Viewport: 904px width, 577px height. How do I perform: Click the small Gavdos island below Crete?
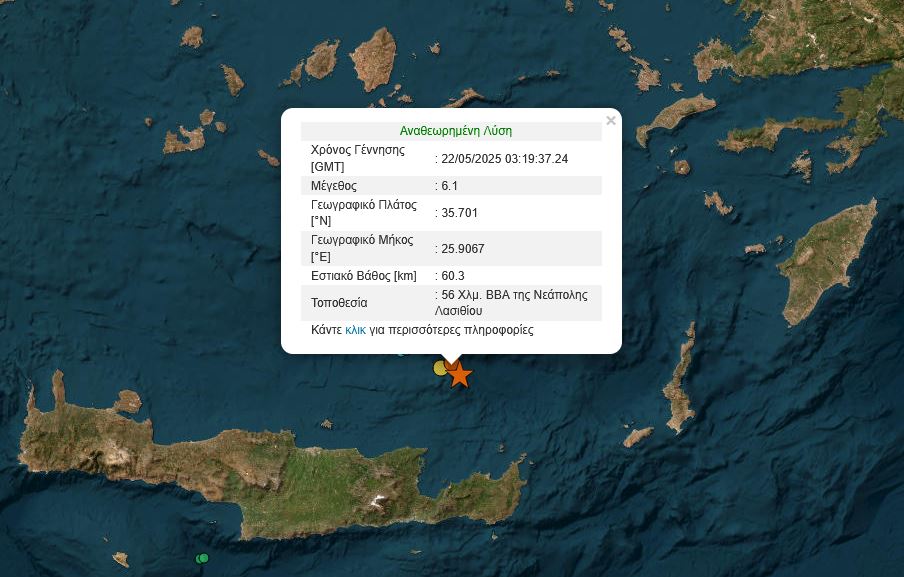tap(121, 559)
